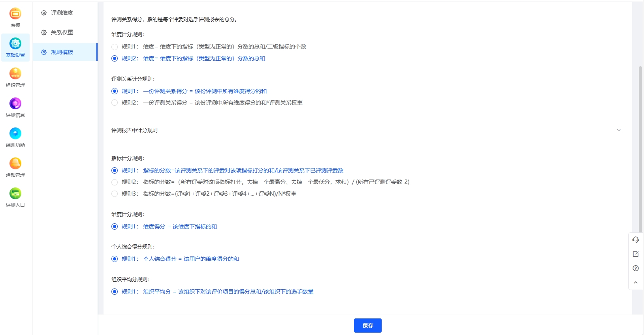Click the 辅助功能 sidebar icon
Image resolution: width=644 pixels, height=335 pixels.
15,134
